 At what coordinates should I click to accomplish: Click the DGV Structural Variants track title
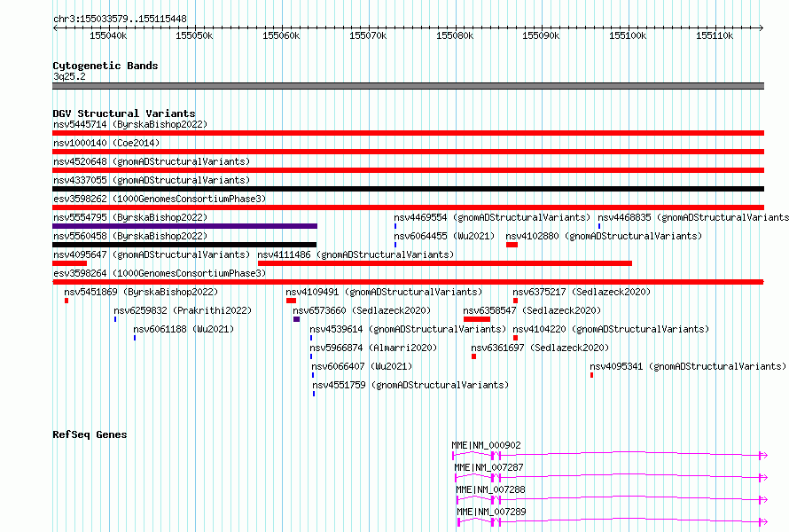[x=124, y=113]
